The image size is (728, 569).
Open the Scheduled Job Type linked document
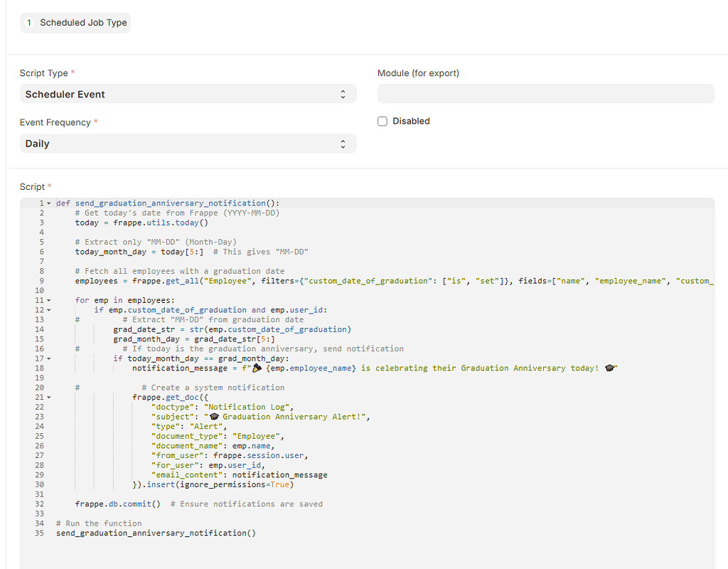pos(83,23)
